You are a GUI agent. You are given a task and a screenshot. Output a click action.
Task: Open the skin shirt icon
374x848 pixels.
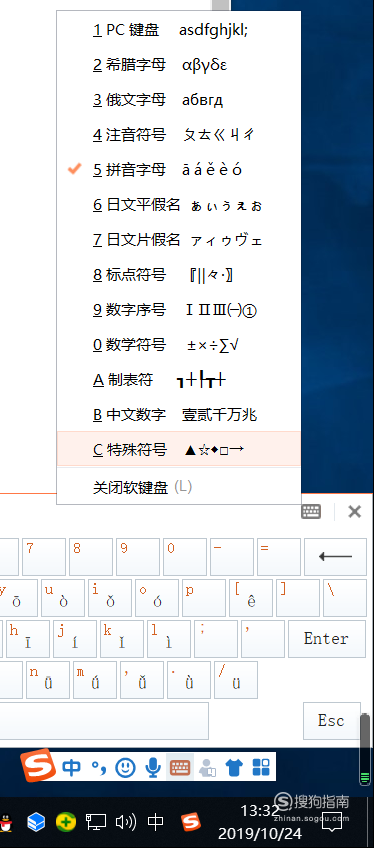click(234, 767)
